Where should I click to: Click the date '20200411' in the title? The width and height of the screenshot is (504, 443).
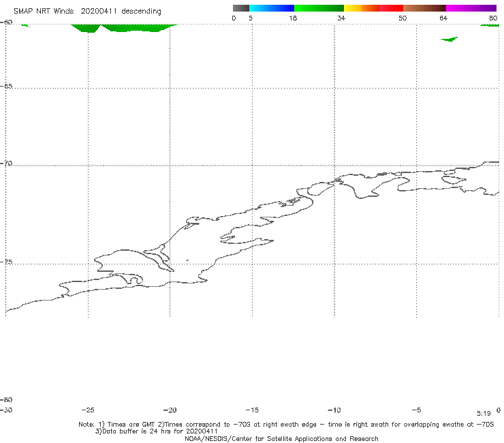(x=99, y=11)
